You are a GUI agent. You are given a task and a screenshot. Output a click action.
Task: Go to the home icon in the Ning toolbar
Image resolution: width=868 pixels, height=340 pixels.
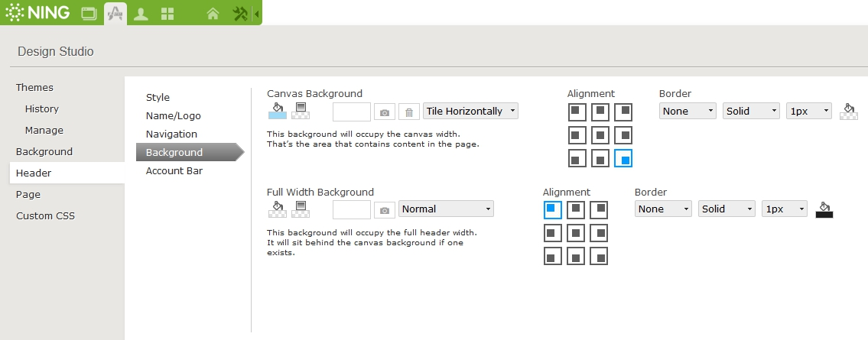pos(213,14)
